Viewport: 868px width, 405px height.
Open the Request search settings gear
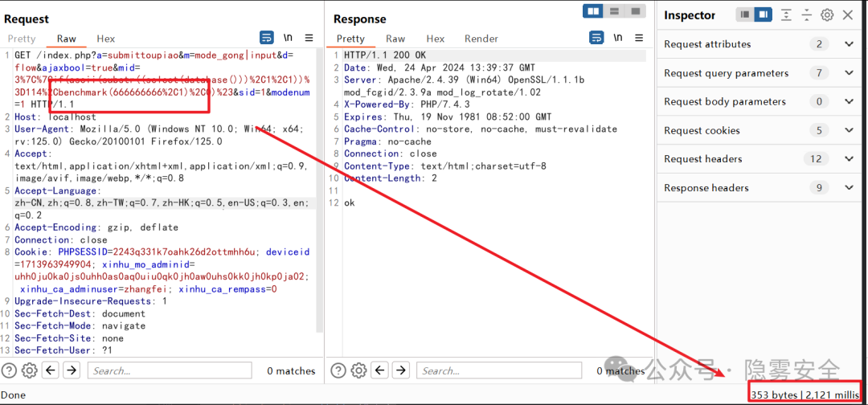coord(30,370)
